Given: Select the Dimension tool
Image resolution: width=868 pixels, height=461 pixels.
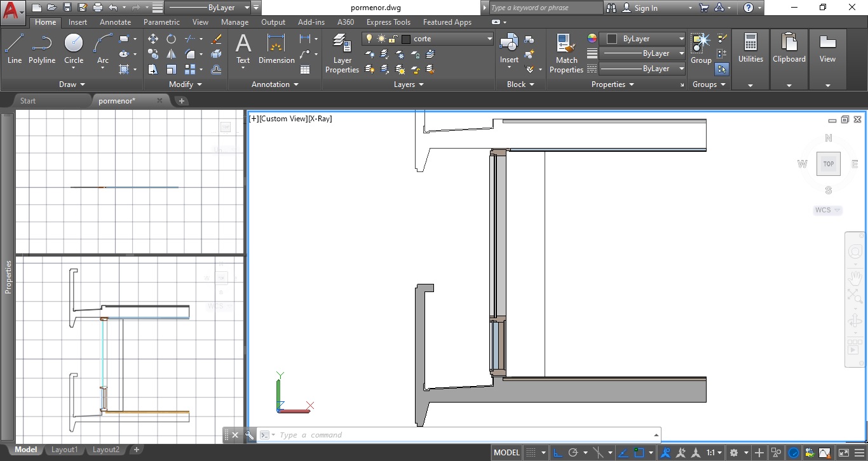Looking at the screenshot, I should [276, 48].
